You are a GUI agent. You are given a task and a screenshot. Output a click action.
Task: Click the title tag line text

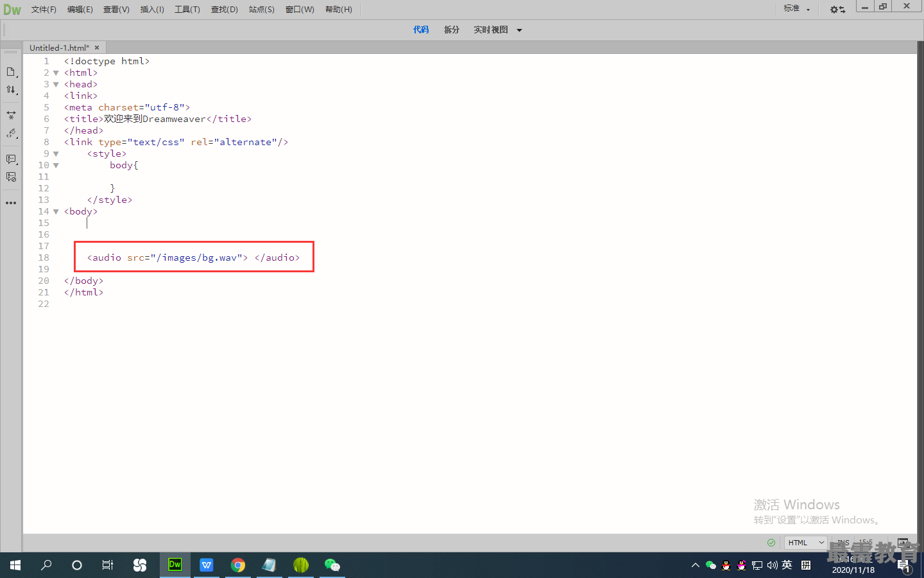coord(158,119)
